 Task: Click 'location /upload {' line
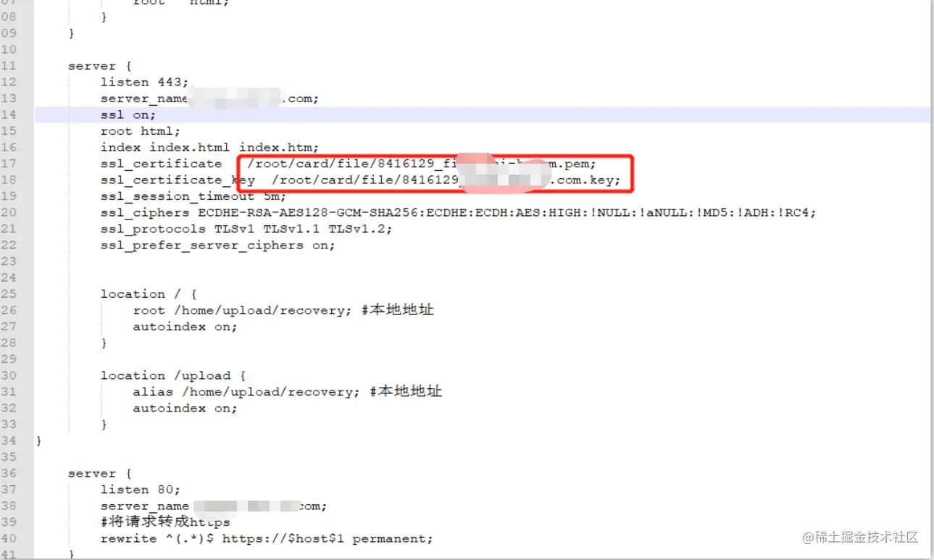click(x=173, y=375)
